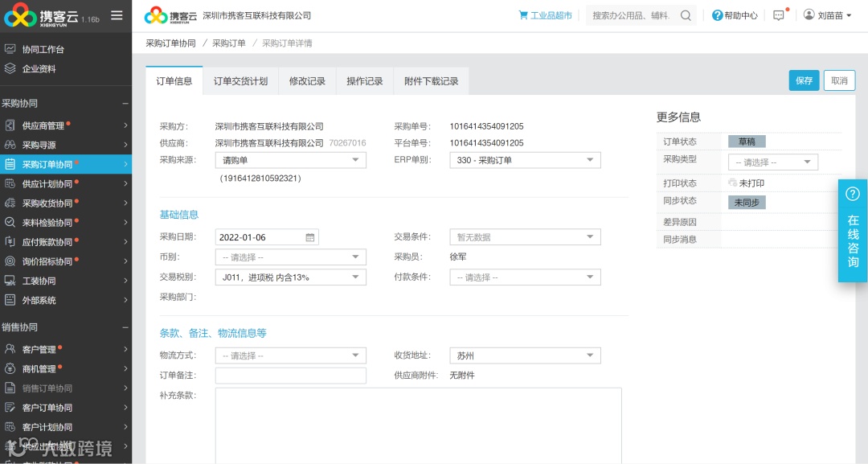Image resolution: width=868 pixels, height=464 pixels.
Task: Open the 付款条件 dropdown
Action: pos(525,277)
